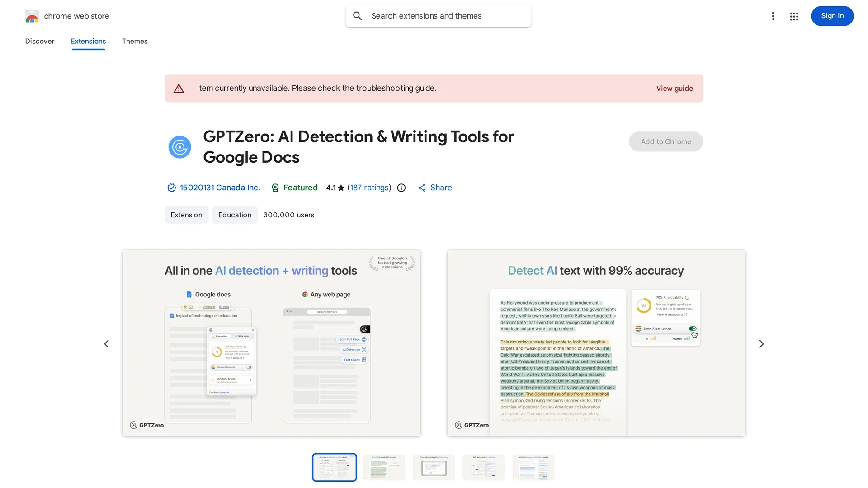Image resolution: width=868 pixels, height=488 pixels.
Task: Focus the Search extensions and themes field
Action: 439,16
